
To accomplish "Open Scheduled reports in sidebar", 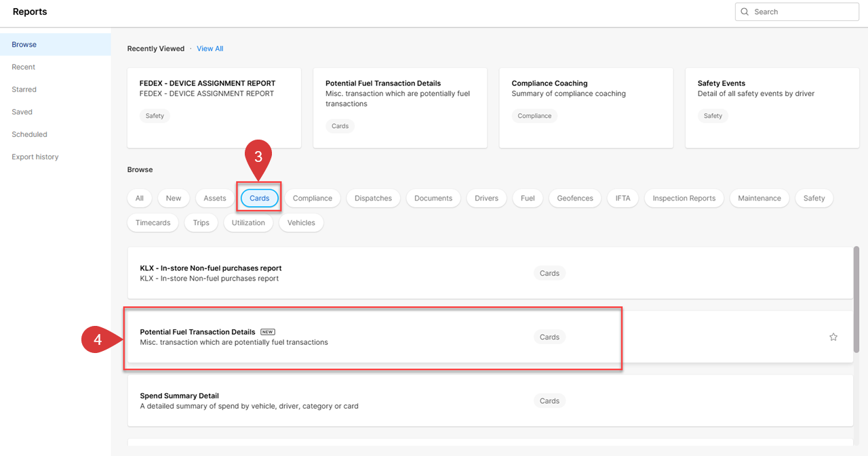I will pyautogui.click(x=29, y=134).
